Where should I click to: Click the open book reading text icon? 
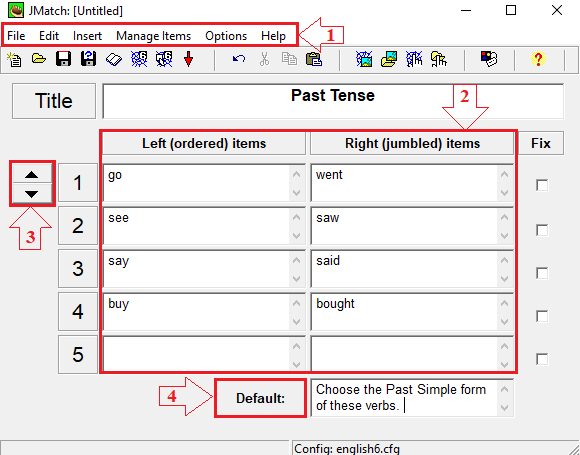(114, 59)
